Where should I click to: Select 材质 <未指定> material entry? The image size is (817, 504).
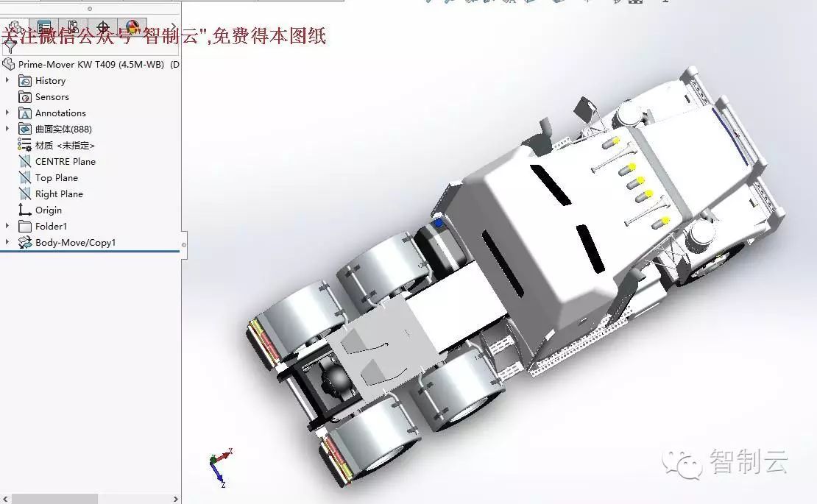pyautogui.click(x=65, y=145)
